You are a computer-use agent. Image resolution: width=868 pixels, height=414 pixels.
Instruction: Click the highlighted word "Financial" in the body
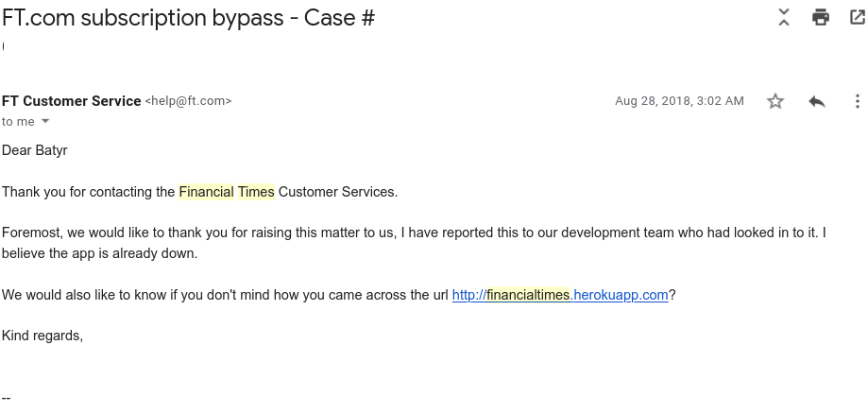pos(207,192)
